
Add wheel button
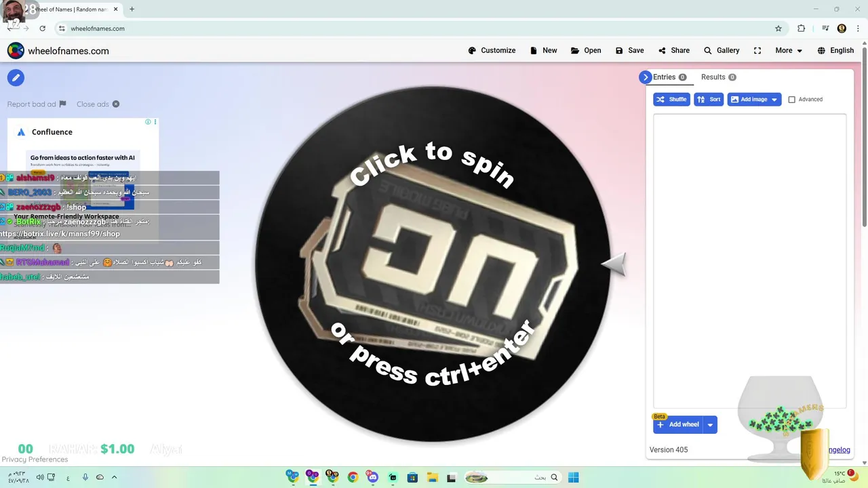tap(677, 425)
